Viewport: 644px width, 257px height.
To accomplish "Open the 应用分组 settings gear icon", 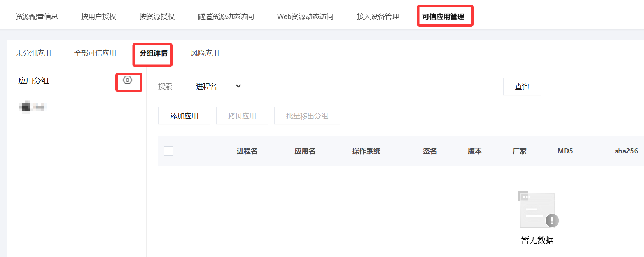I will (128, 80).
